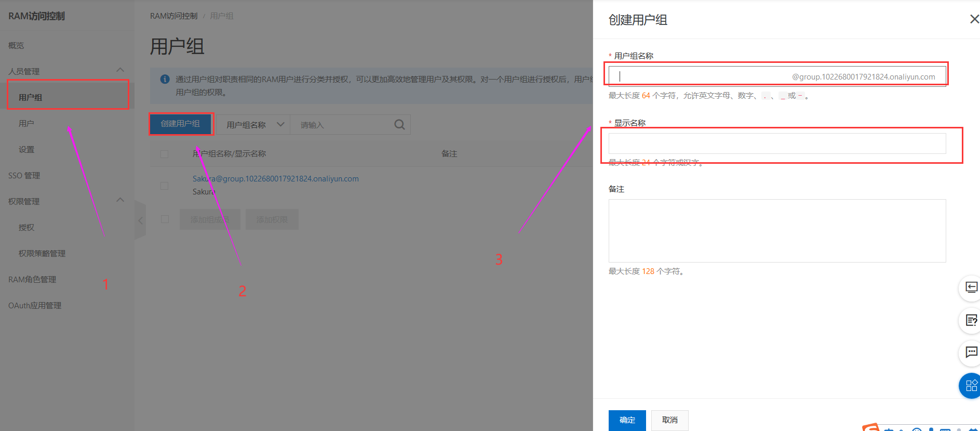980x431 pixels.
Task: Click the RAM访问控制 sidebar title
Action: (x=36, y=16)
